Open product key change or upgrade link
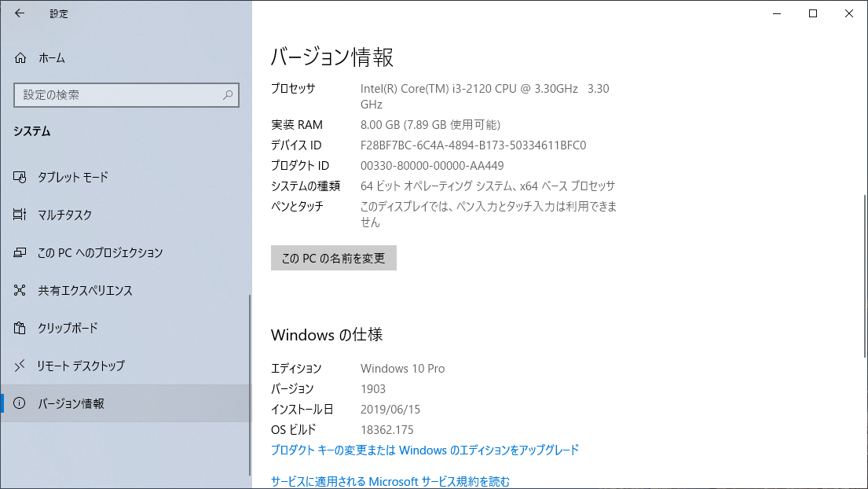 pyautogui.click(x=424, y=450)
